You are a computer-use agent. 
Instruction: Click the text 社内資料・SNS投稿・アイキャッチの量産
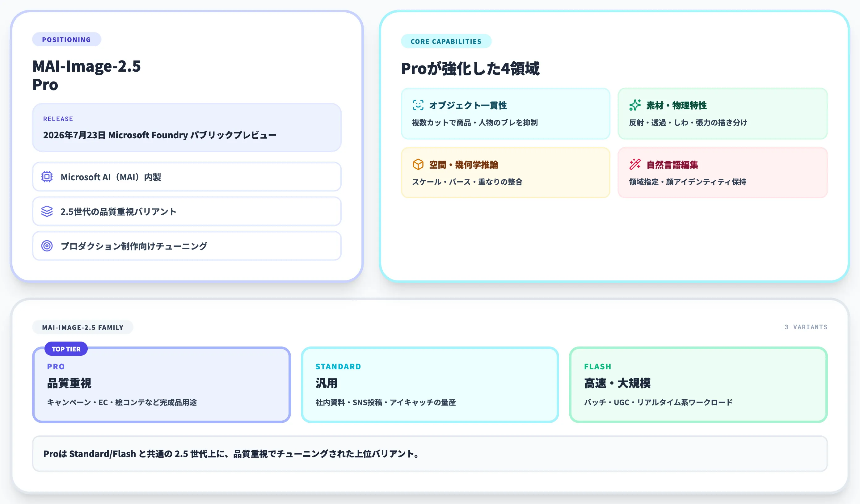click(x=386, y=402)
